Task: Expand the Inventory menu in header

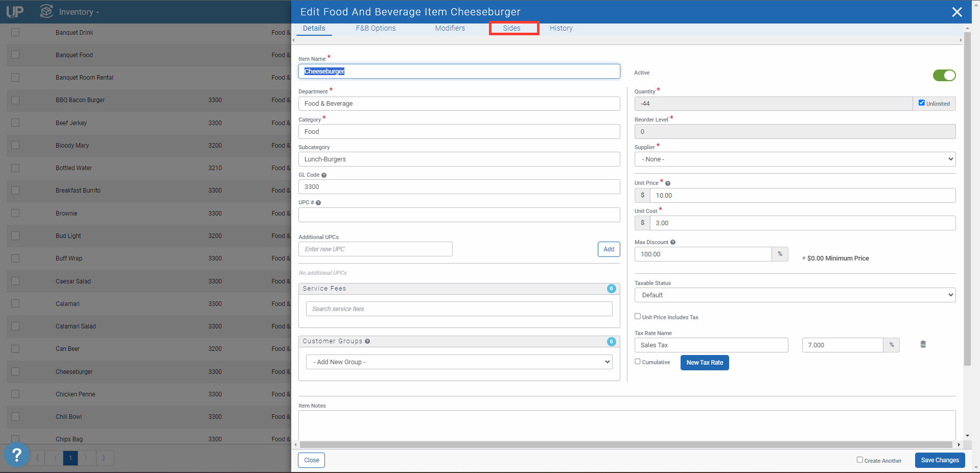Action: [79, 12]
